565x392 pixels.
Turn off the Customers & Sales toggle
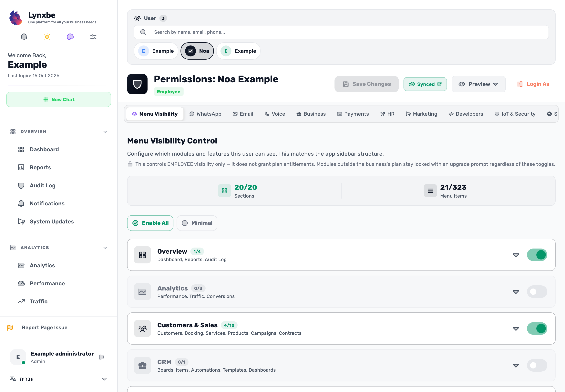click(537, 329)
